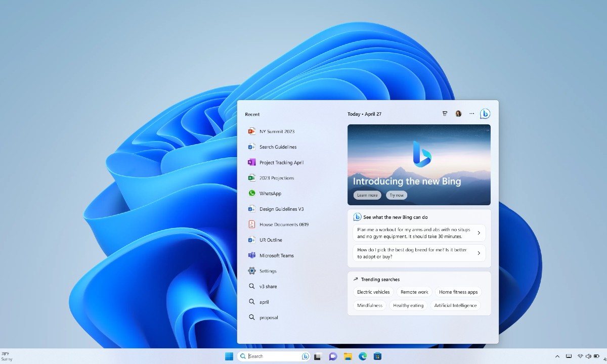Click the rewards trophy icon in panel header
Image resolution: width=607 pixels, height=364 pixels.
click(x=445, y=114)
